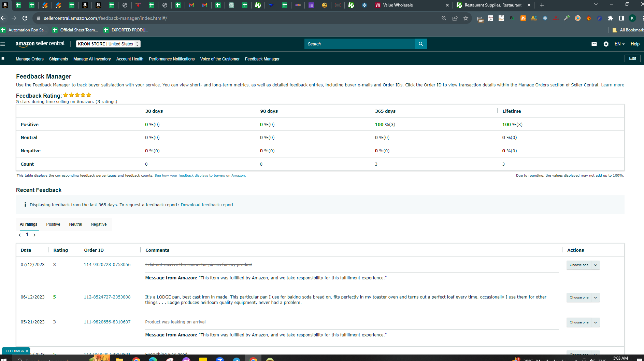Open Performance Notifications
This screenshot has height=361, width=644.
pos(172,59)
